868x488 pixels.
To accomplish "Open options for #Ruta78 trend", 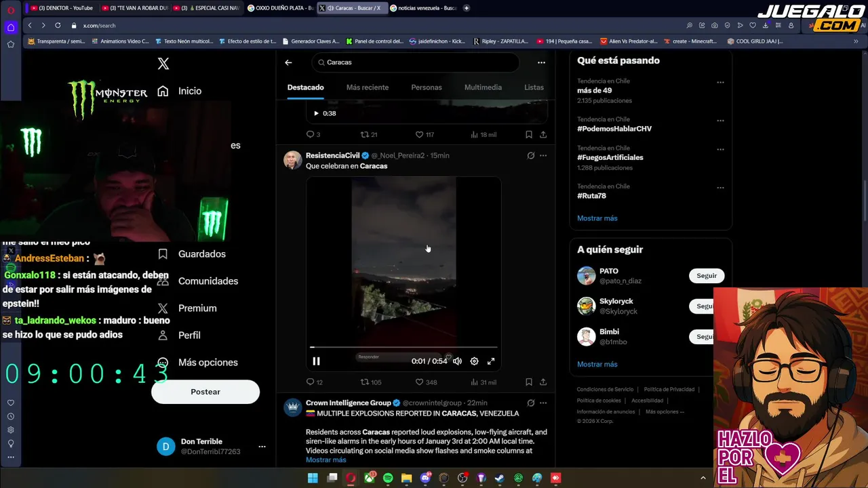I will [720, 188].
